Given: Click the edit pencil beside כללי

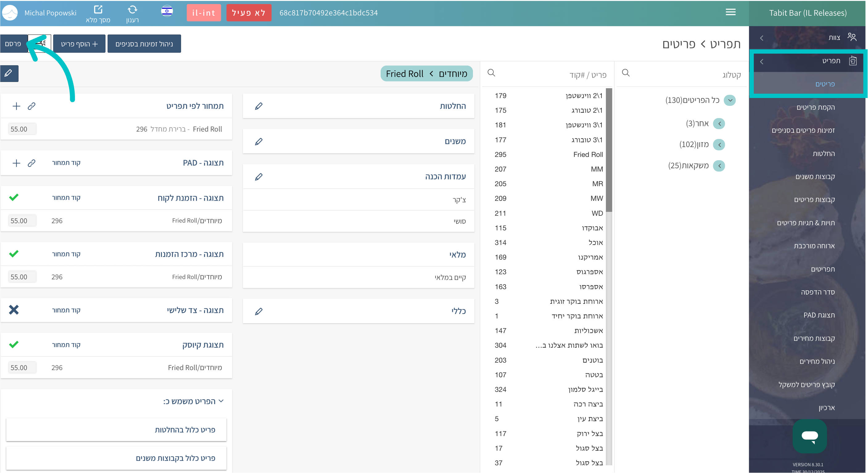Looking at the screenshot, I should tap(259, 312).
